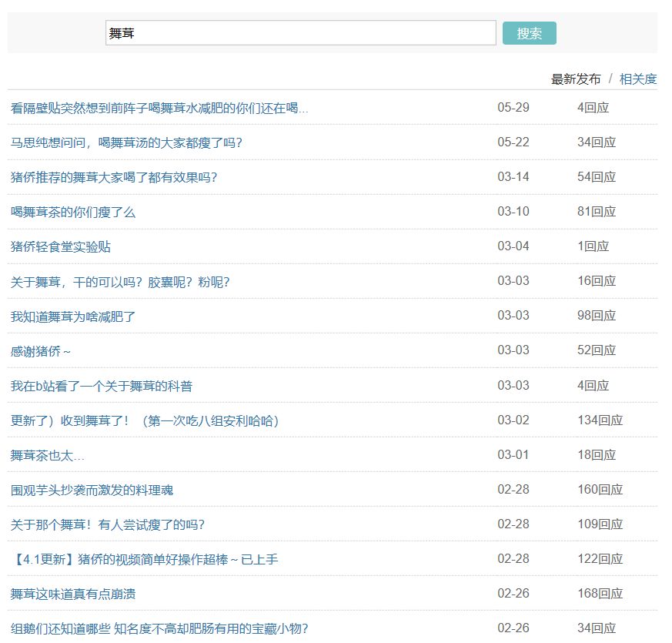Open post 喝舞茸茶的你们瘦了么

pyautogui.click(x=73, y=212)
